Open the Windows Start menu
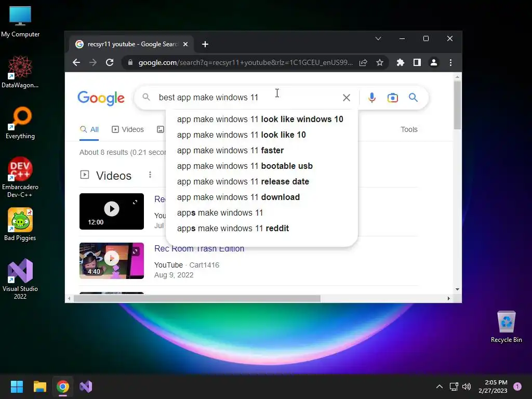The image size is (532, 399). click(17, 387)
